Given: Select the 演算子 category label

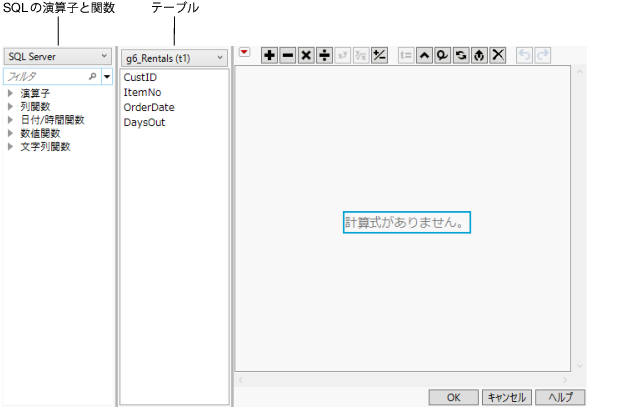Looking at the screenshot, I should coord(35,94).
